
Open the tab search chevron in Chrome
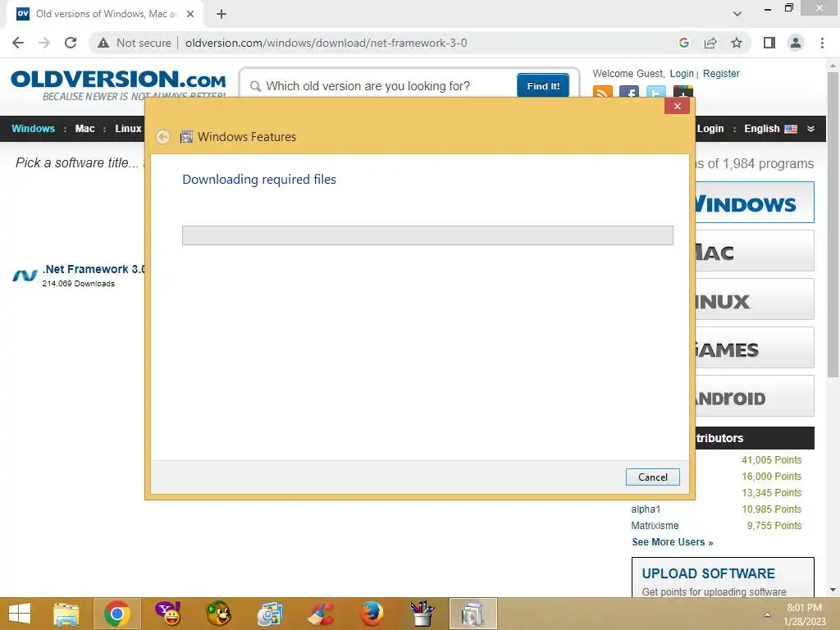click(x=737, y=14)
